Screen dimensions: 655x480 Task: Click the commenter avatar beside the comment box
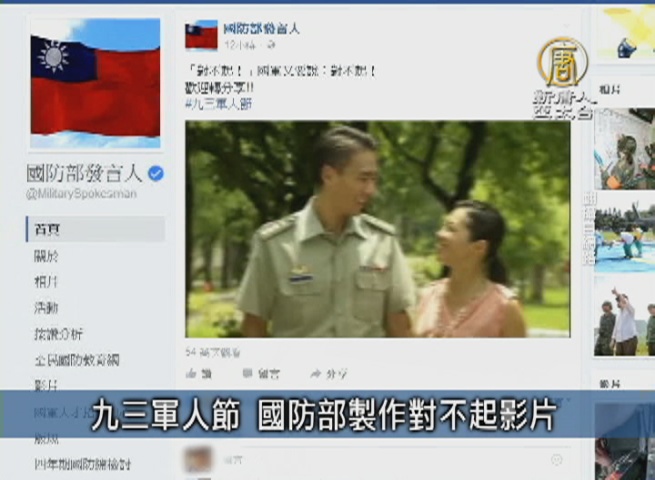[x=198, y=459]
